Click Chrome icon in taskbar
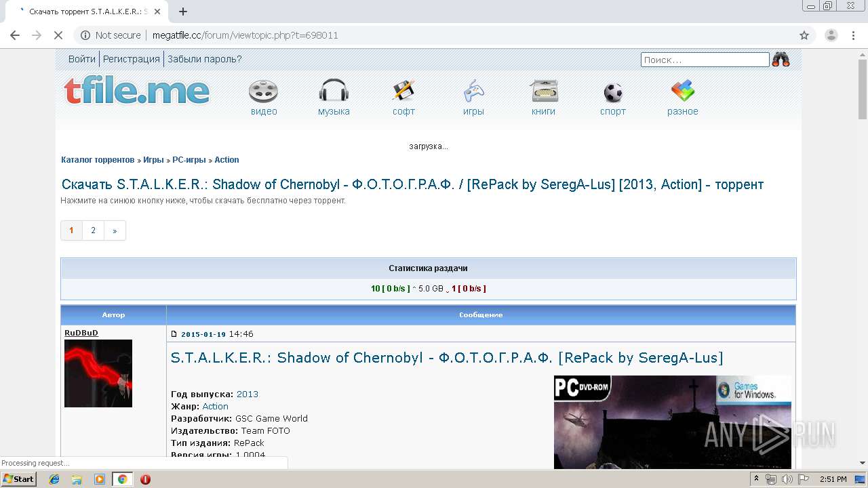 coord(122,479)
